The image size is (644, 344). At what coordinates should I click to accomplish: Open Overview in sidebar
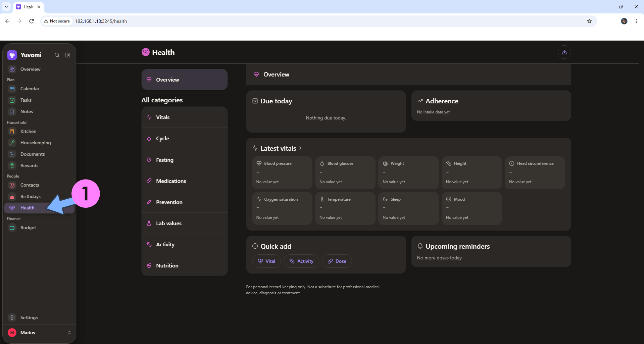tap(39, 69)
